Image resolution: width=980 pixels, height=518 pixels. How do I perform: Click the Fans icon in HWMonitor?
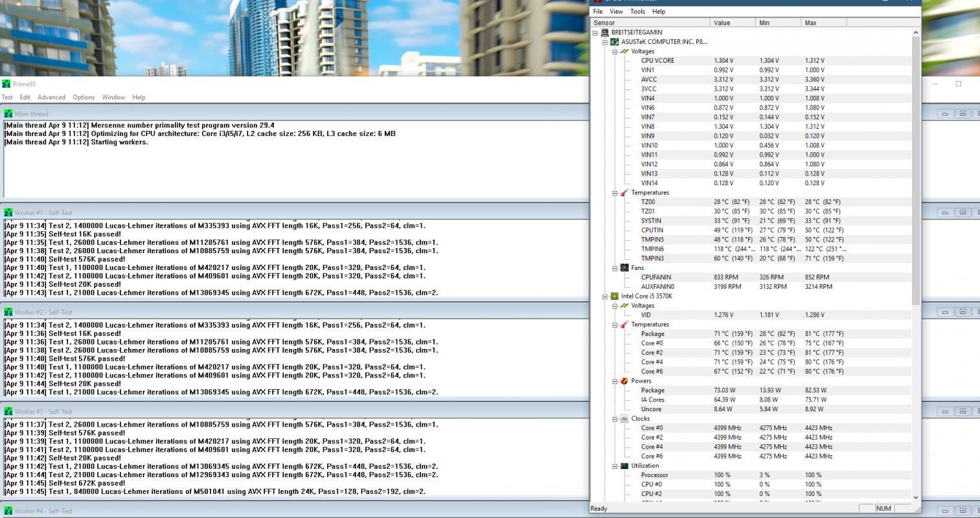(624, 267)
